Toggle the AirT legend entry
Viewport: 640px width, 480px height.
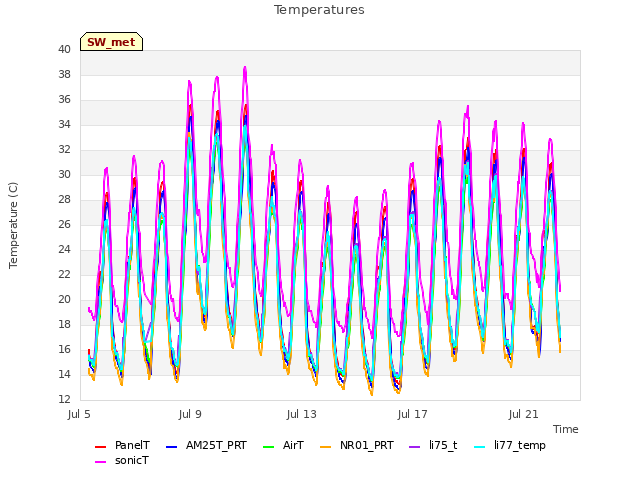click(x=283, y=445)
